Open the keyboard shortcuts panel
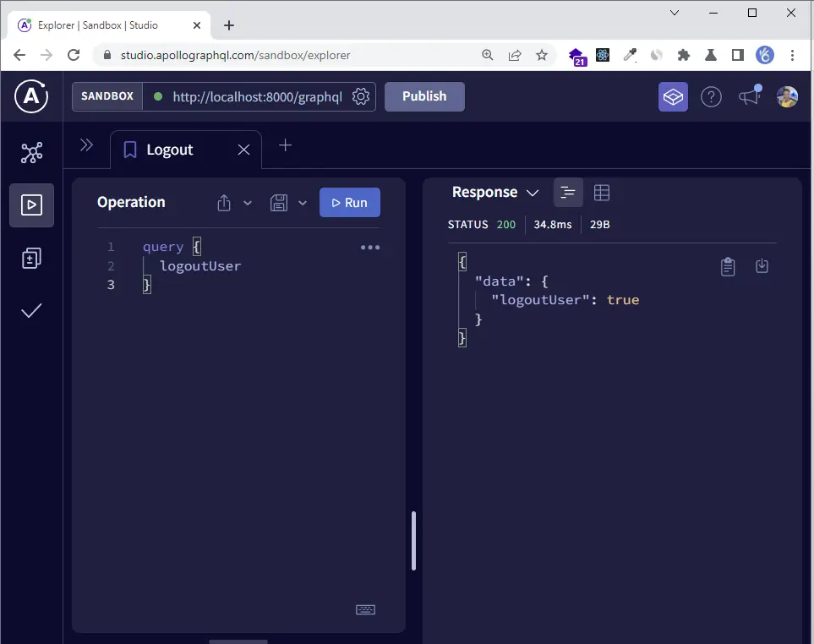814x644 pixels. (x=365, y=609)
